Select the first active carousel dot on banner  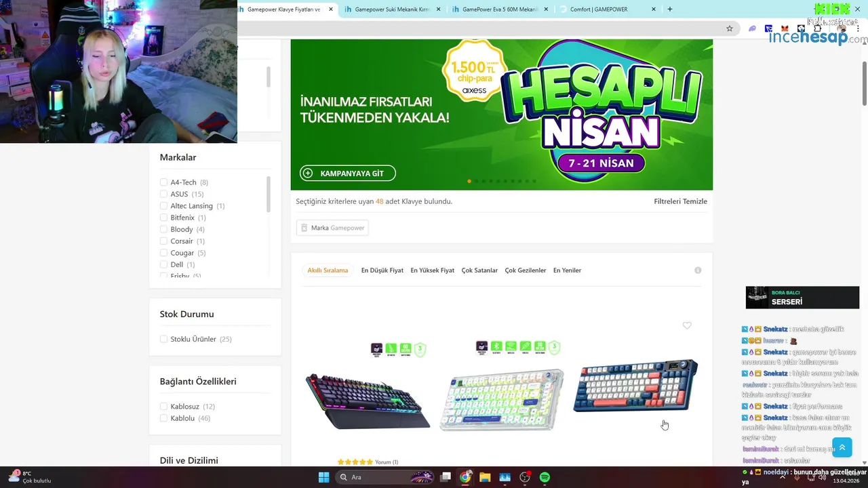pyautogui.click(x=469, y=181)
